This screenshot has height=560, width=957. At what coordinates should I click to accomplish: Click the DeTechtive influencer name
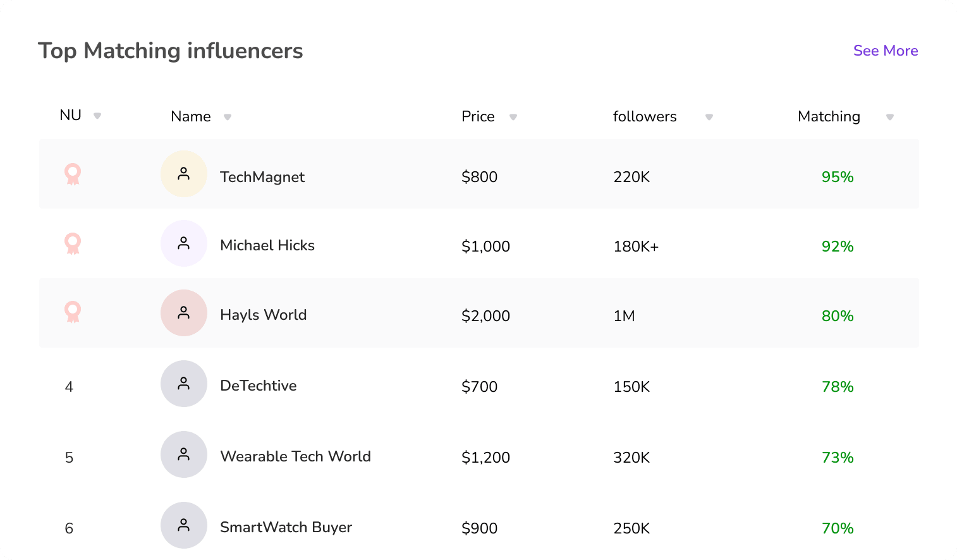coord(258,386)
